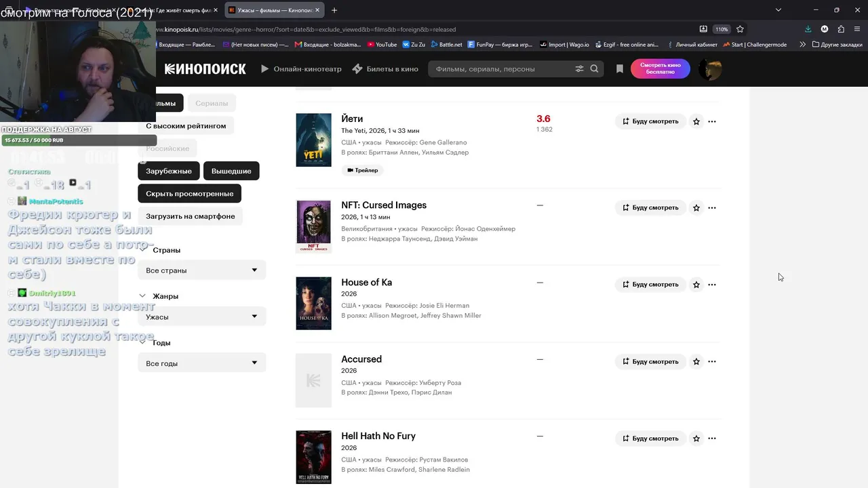
Task: Open more options for Hell Hath No Fury
Action: 712,439
